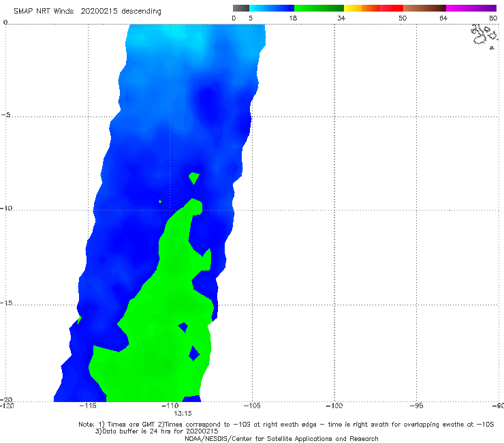Click the NOAA/NESDIS credit line
Viewport: 504px width, 443px height.
click(x=281, y=438)
